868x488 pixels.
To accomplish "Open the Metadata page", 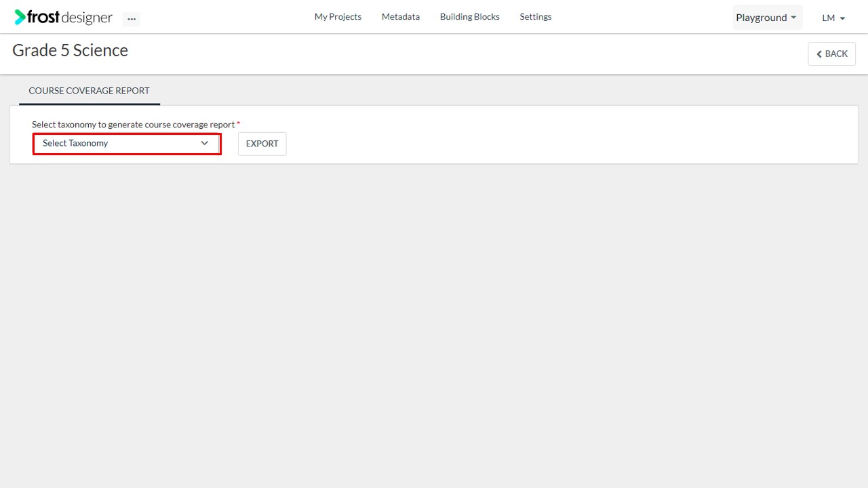I will [400, 17].
